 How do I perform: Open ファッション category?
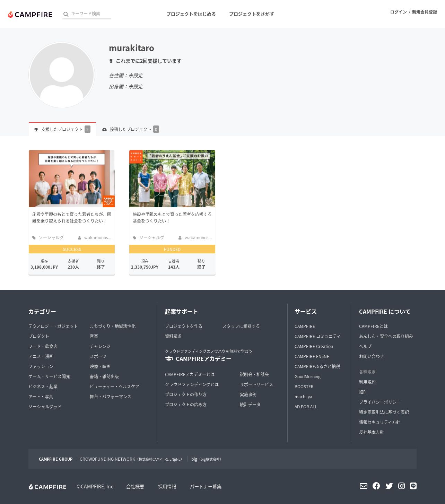click(41, 366)
